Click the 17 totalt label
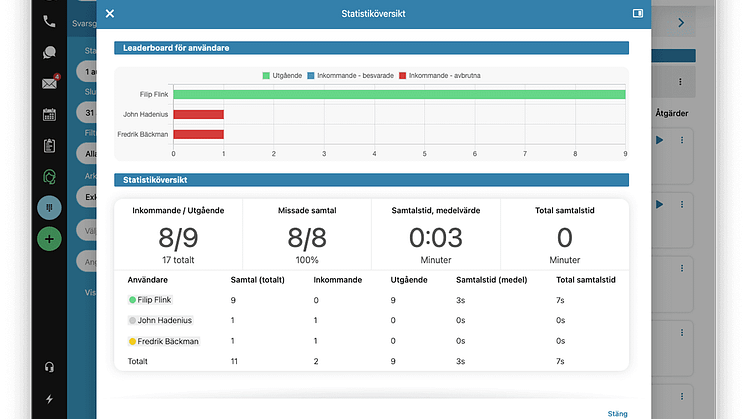This screenshot has width=746, height=419. 178,260
